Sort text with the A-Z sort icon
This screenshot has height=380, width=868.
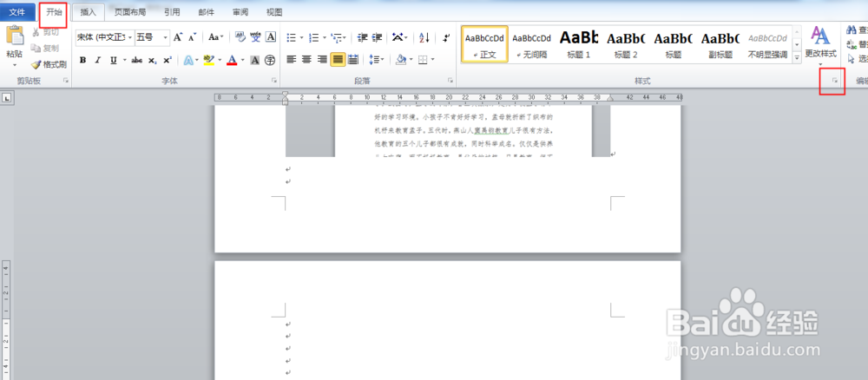[424, 37]
